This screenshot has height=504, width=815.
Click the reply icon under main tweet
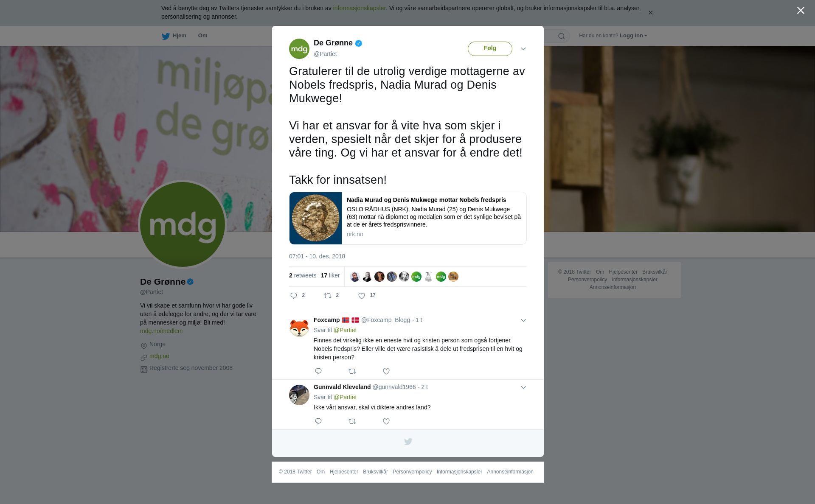pos(294,296)
